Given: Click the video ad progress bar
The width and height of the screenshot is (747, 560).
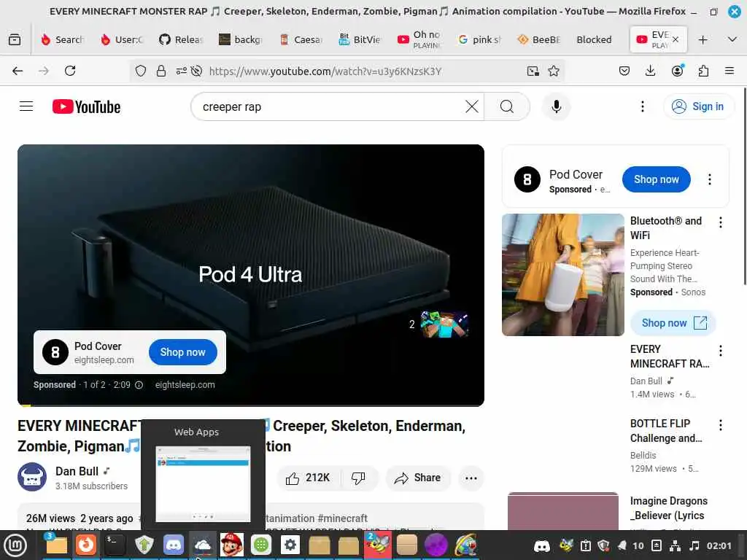Looking at the screenshot, I should coord(251,405).
